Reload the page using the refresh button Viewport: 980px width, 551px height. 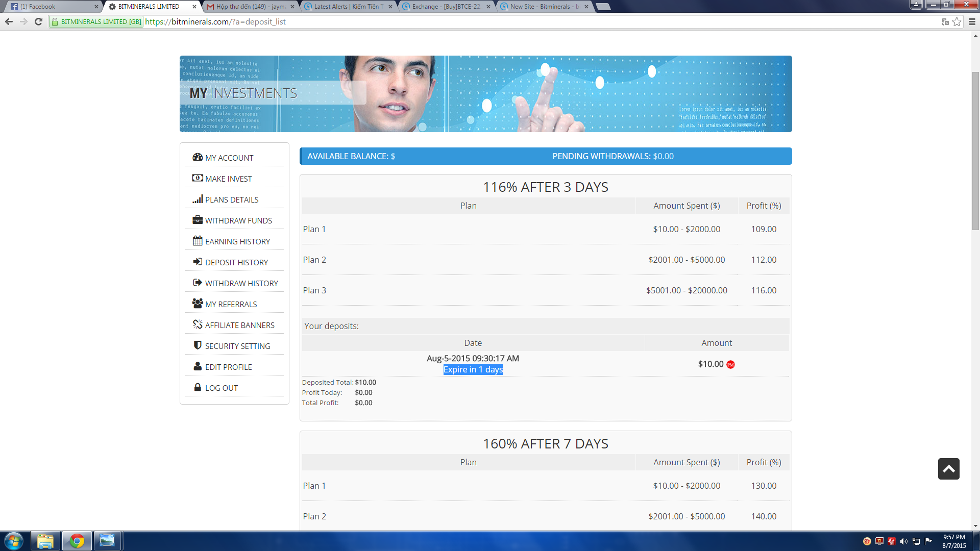click(x=38, y=21)
